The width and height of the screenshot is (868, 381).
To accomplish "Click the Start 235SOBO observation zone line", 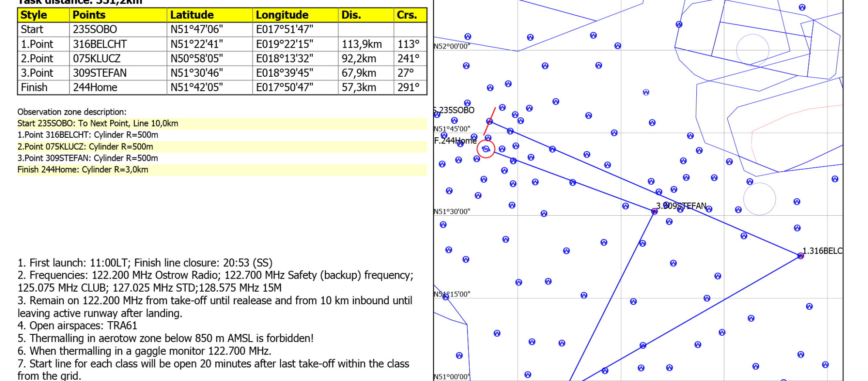I will pyautogui.click(x=98, y=123).
